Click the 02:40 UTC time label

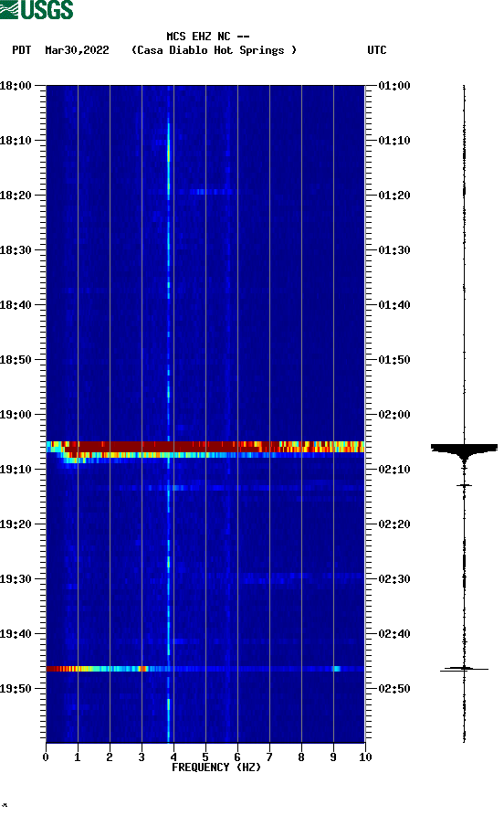tap(394, 634)
